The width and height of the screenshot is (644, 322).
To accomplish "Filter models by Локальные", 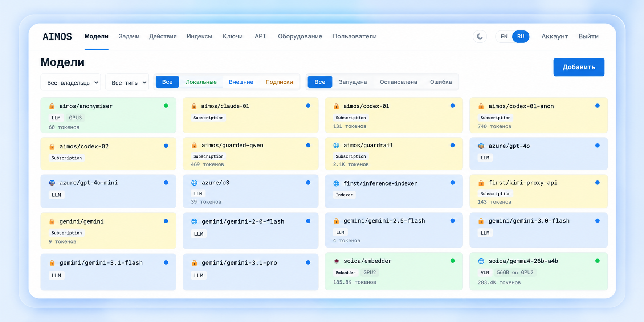I will pos(201,82).
